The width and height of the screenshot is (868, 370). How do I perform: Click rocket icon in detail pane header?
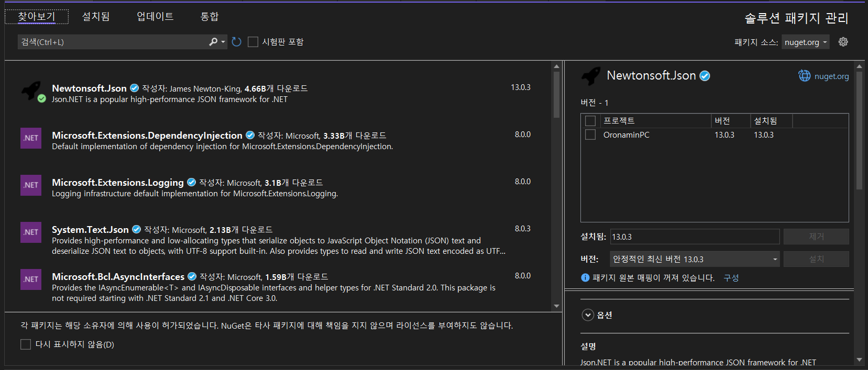coord(591,76)
